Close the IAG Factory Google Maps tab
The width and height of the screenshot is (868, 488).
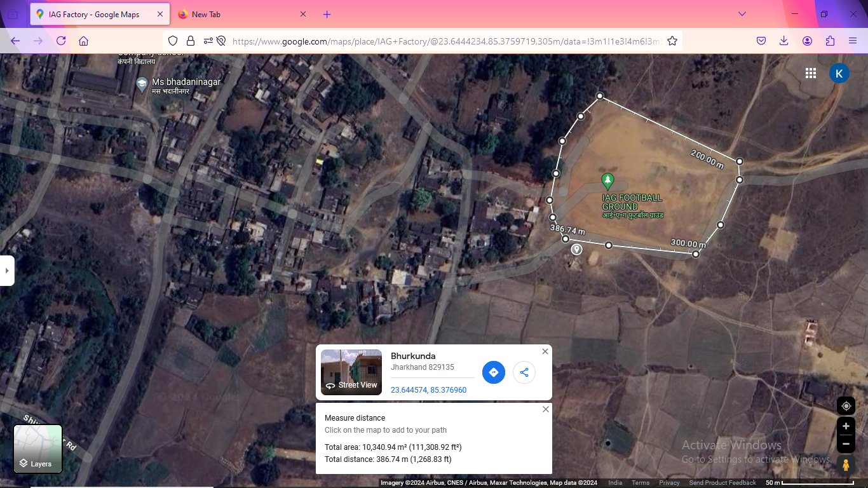point(160,14)
